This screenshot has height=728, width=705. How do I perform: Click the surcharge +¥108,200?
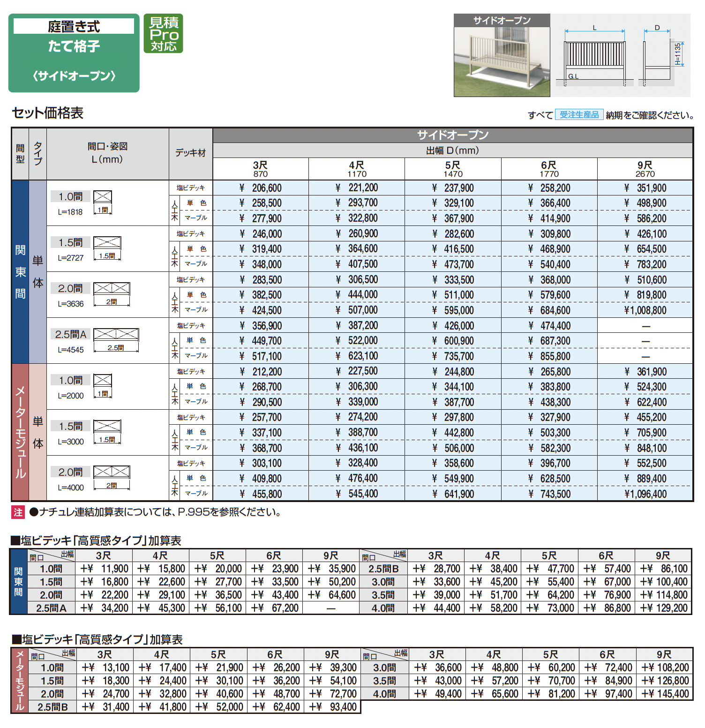click(665, 668)
